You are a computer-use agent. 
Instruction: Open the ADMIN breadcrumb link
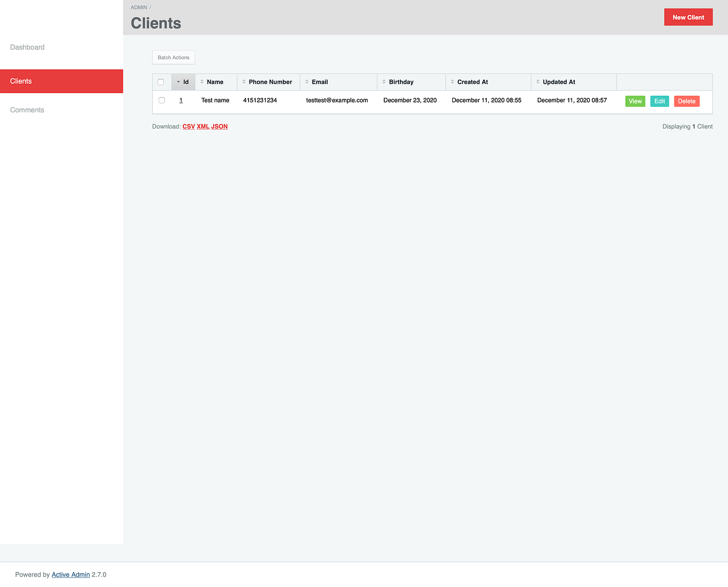[138, 7]
